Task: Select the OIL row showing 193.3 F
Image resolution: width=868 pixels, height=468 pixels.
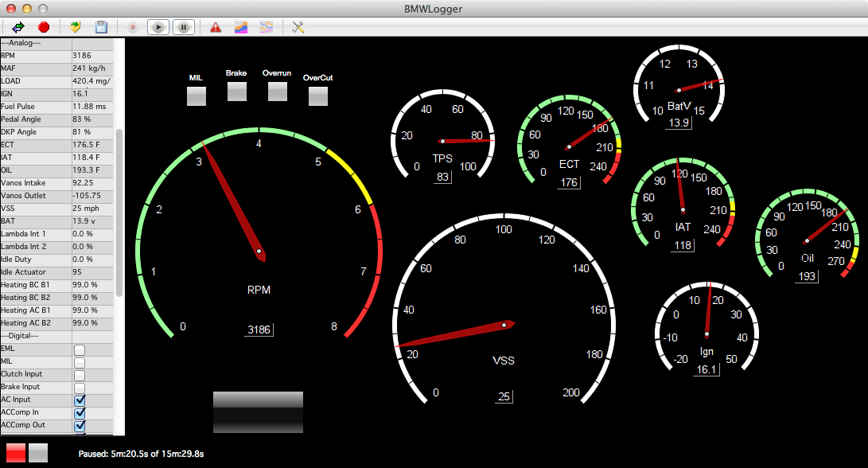Action: [56, 170]
